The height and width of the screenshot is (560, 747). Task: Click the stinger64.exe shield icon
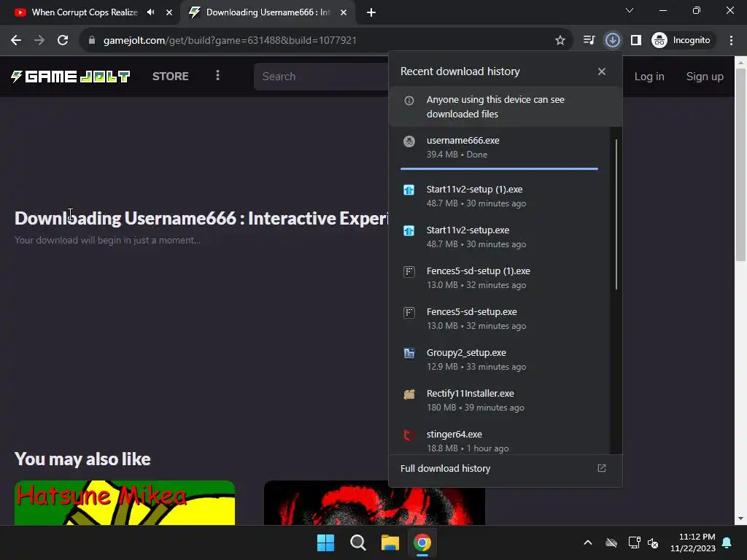click(x=409, y=435)
